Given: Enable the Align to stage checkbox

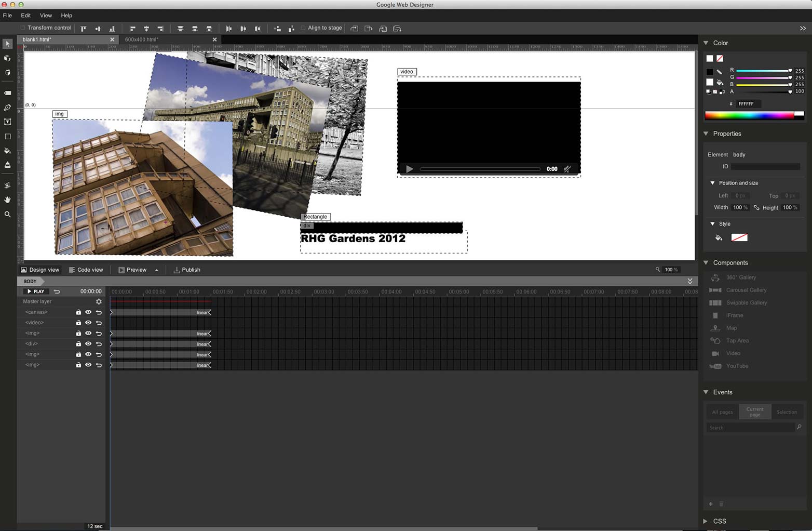Looking at the screenshot, I should click(x=303, y=28).
